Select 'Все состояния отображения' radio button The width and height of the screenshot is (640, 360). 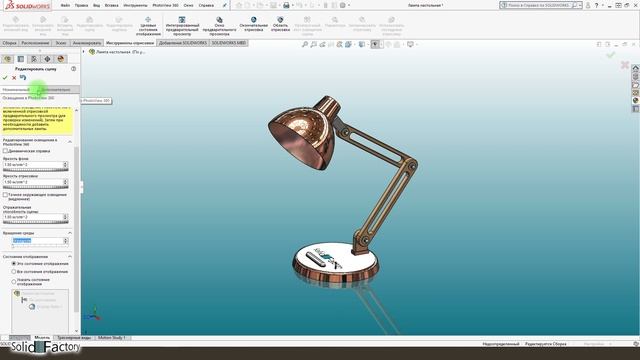pyautogui.click(x=14, y=271)
